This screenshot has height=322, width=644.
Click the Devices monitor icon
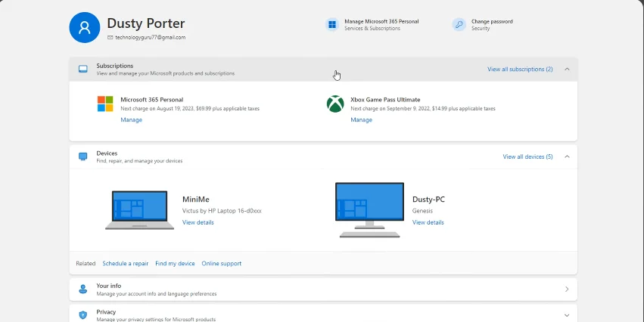[x=83, y=156]
